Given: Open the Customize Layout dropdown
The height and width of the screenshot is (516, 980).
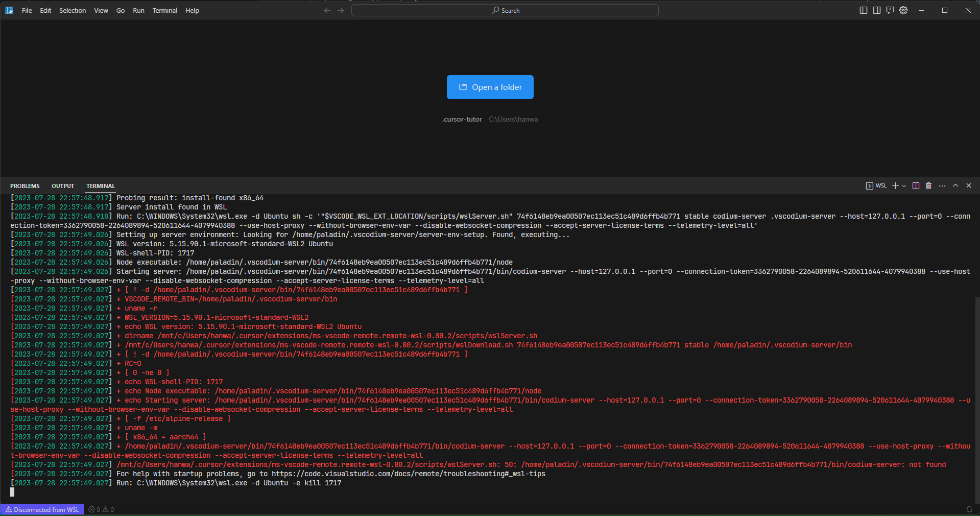Looking at the screenshot, I should coord(890,10).
